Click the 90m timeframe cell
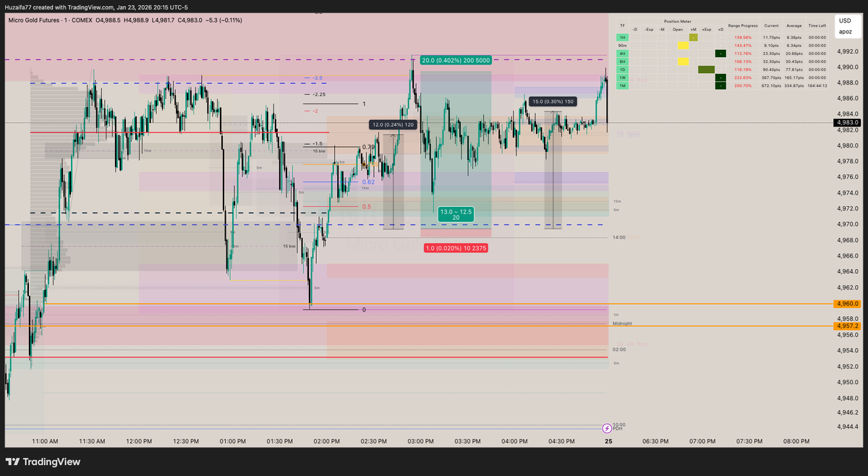This screenshot has height=476, width=868. [622, 46]
